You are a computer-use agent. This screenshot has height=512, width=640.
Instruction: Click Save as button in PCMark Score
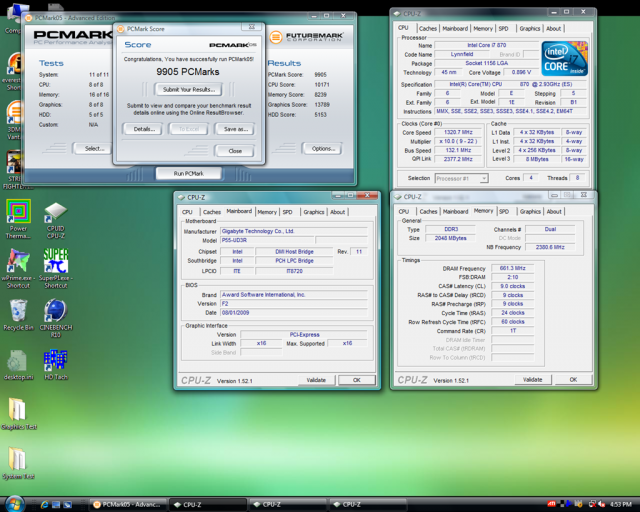236,129
